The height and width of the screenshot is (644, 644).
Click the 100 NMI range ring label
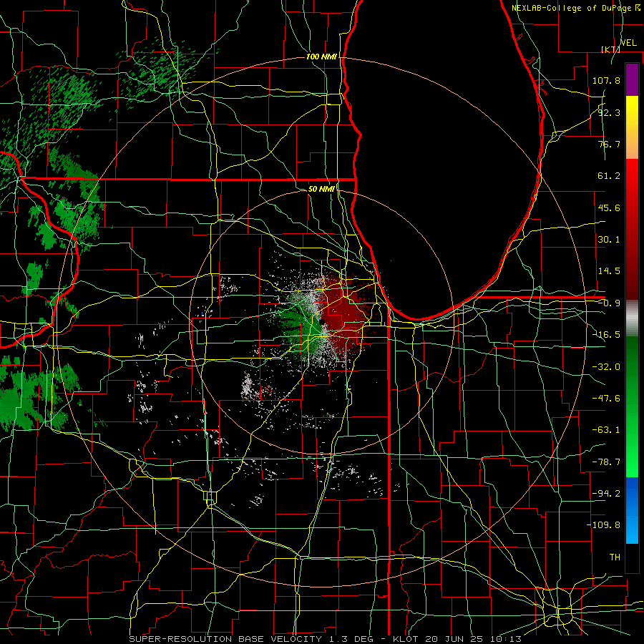(321, 57)
